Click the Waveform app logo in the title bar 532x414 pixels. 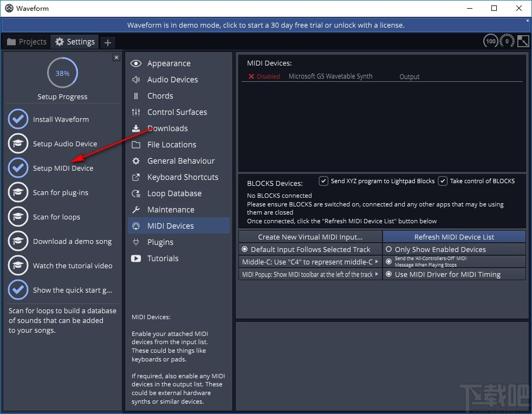click(9, 8)
